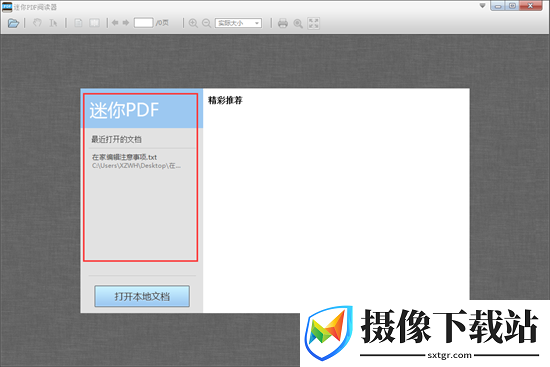Click the PDF app icon in title bar
This screenshot has height=367, width=550.
tap(7, 7)
